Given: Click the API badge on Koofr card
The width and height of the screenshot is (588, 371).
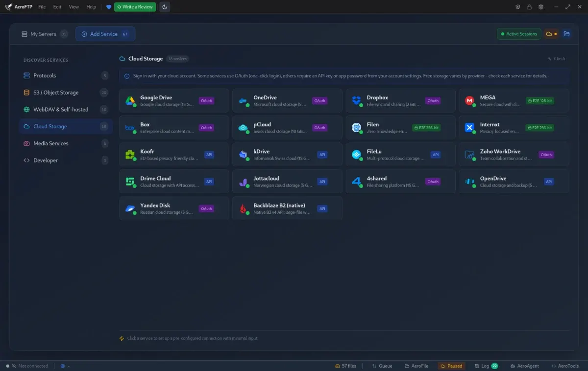Looking at the screenshot, I should tap(209, 155).
